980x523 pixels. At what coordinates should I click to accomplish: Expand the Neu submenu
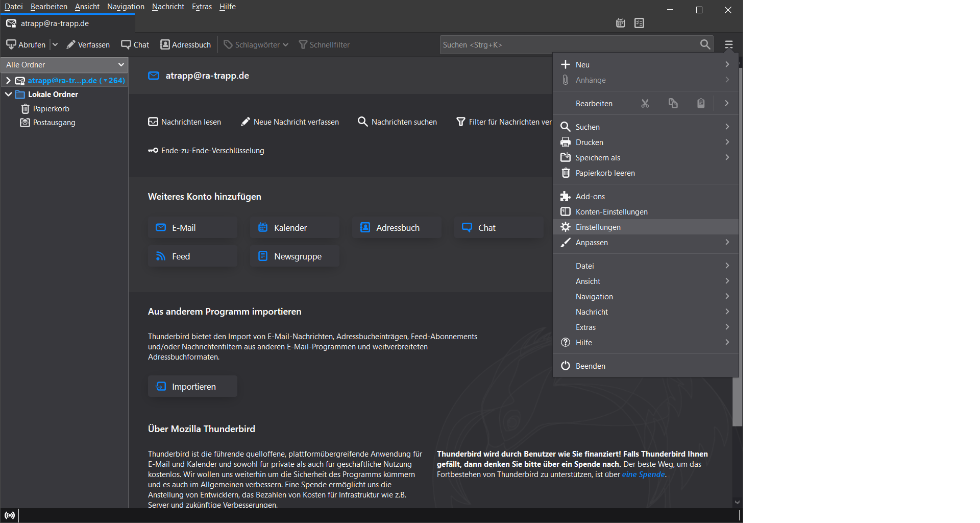tap(646, 64)
